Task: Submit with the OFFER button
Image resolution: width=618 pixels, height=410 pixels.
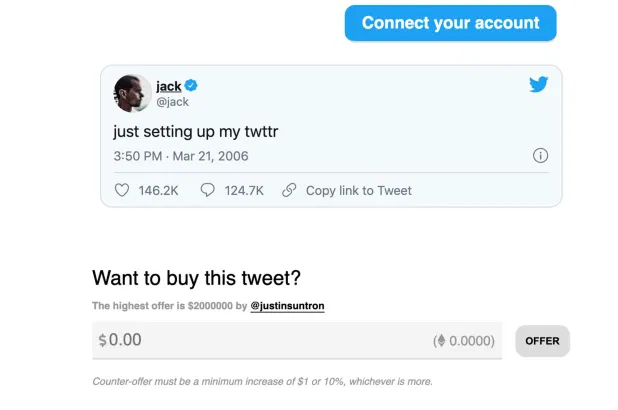Action: click(x=542, y=341)
